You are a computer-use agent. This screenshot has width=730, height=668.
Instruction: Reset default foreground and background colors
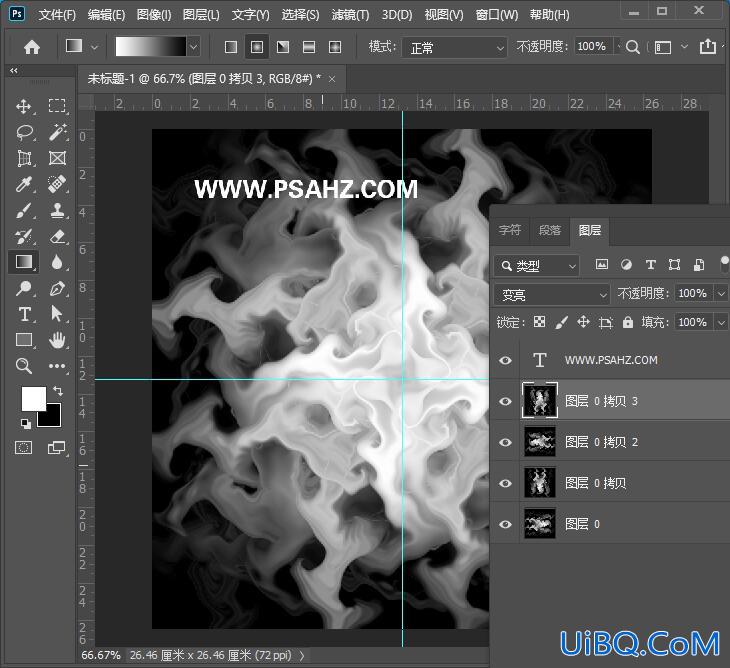coord(26,423)
